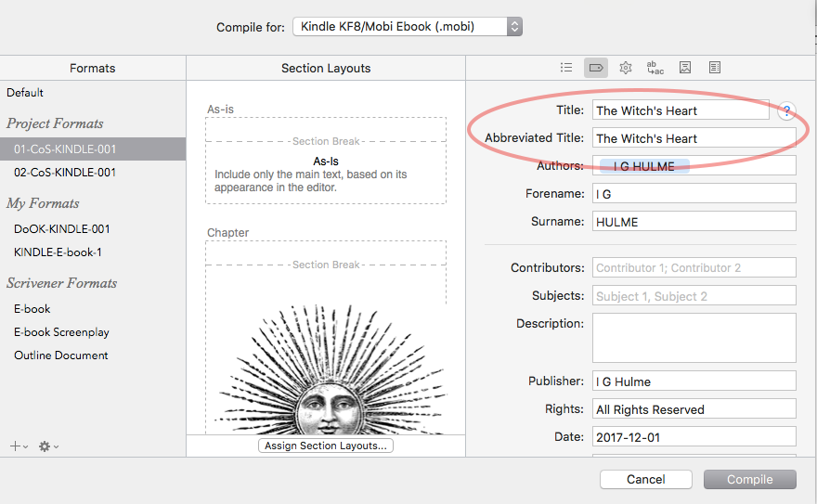Image resolution: width=817 pixels, height=504 pixels.
Task: Click the Cancel button
Action: 646,480
